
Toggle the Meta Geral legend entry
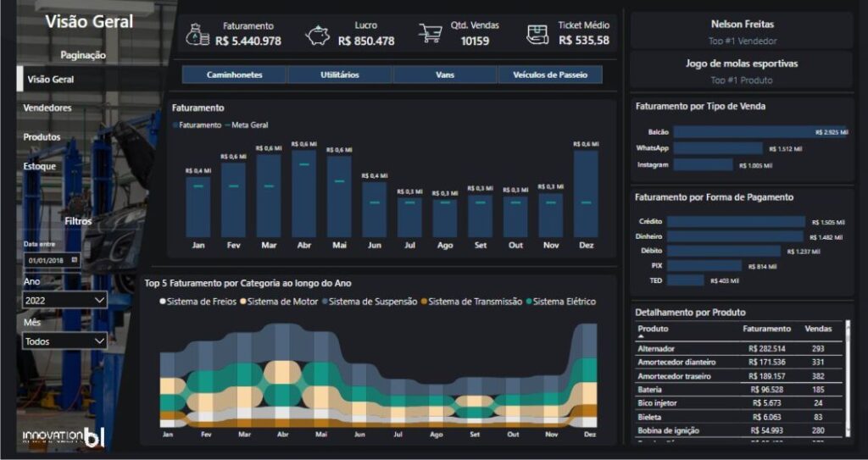tap(247, 125)
